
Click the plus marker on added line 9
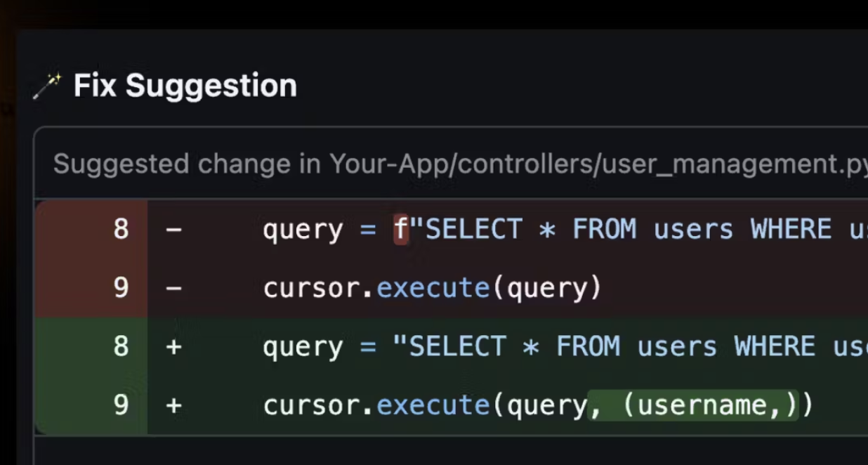173,405
